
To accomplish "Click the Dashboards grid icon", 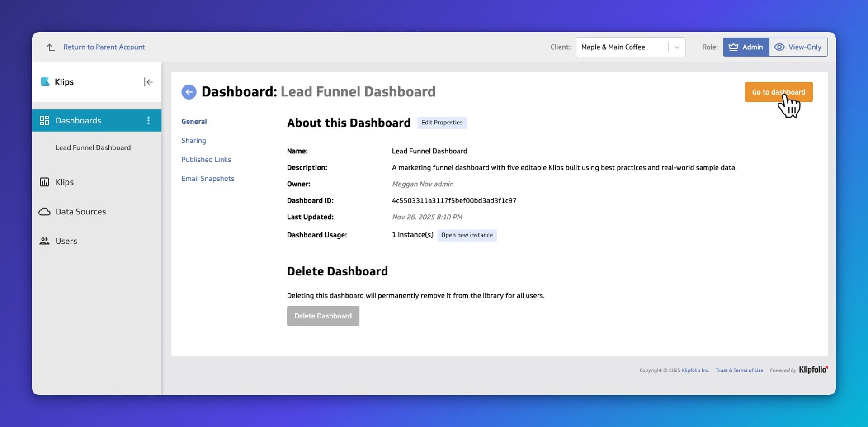I will (x=44, y=120).
